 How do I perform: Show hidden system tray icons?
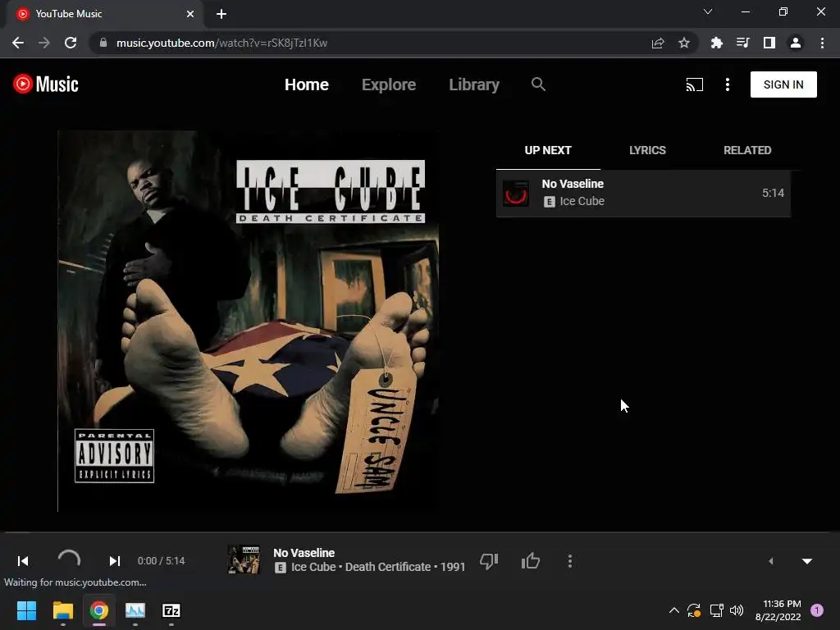[674, 610]
